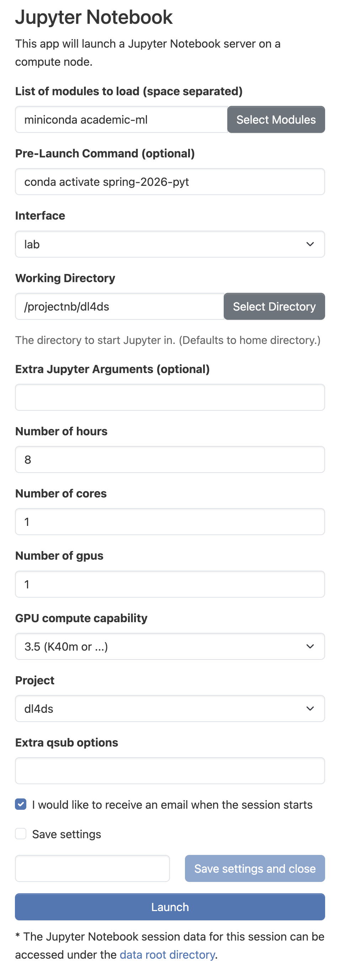This screenshot has height=980, width=350.
Task: Enable the Save settings checkbox
Action: click(21, 834)
